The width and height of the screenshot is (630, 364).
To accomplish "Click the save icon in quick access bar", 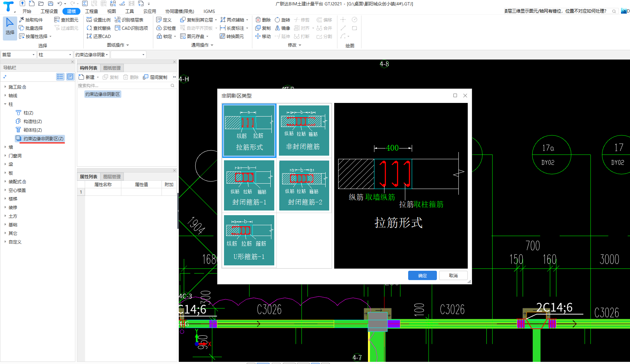I will click(50, 4).
